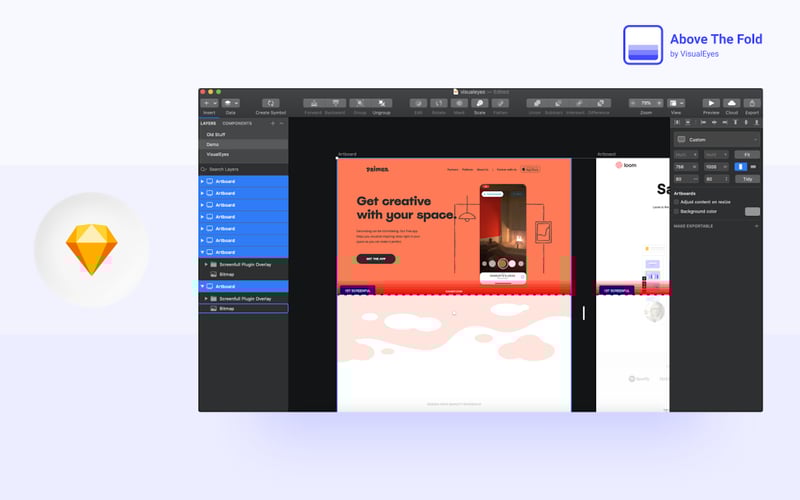Move layer Backward using toolbar icon
This screenshot has width=800, height=500.
pyautogui.click(x=335, y=103)
